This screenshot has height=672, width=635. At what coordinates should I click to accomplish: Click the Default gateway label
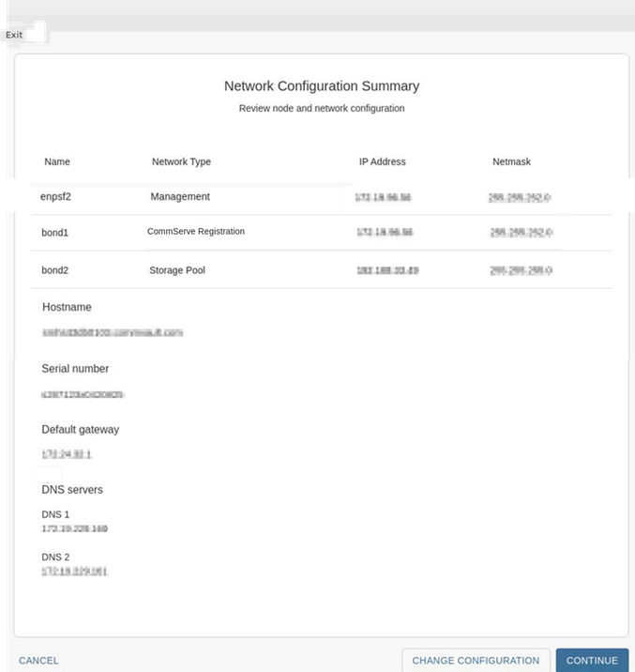click(80, 430)
